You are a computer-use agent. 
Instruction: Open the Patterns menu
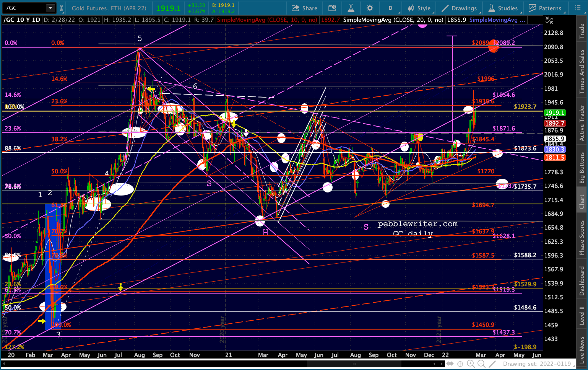545,8
